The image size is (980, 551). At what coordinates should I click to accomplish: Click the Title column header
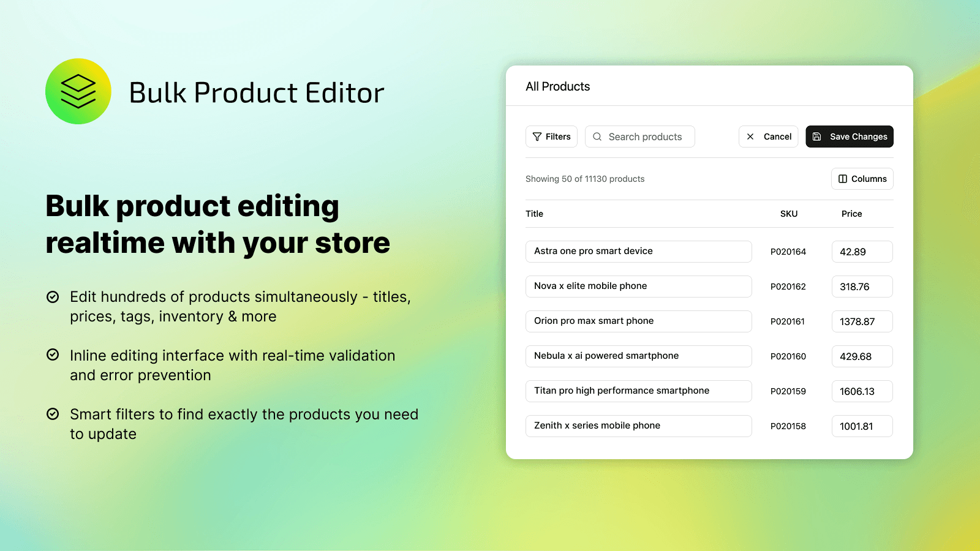534,214
